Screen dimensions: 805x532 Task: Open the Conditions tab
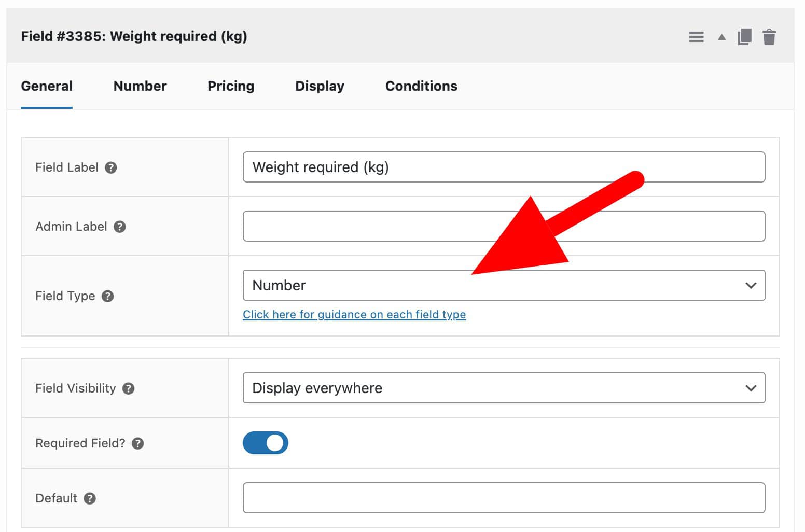click(x=421, y=86)
